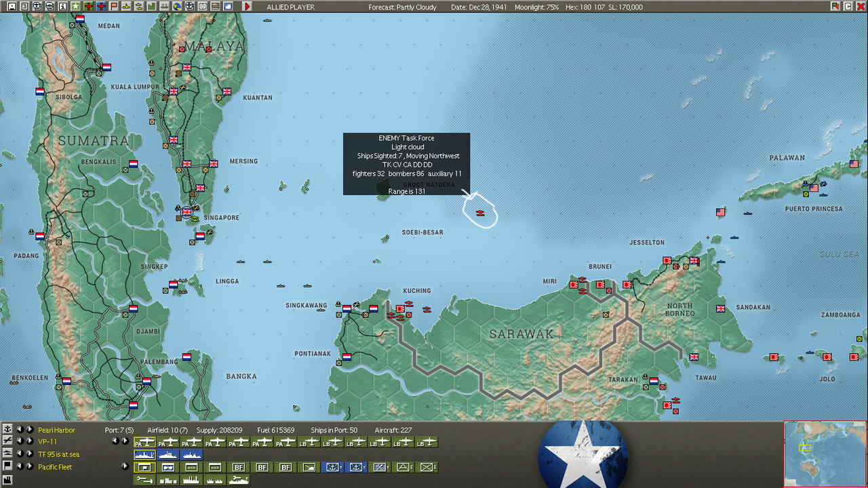Image resolution: width=868 pixels, height=488 pixels.
Task: Click the info 'i' toolbar icon
Action: [x=62, y=6]
